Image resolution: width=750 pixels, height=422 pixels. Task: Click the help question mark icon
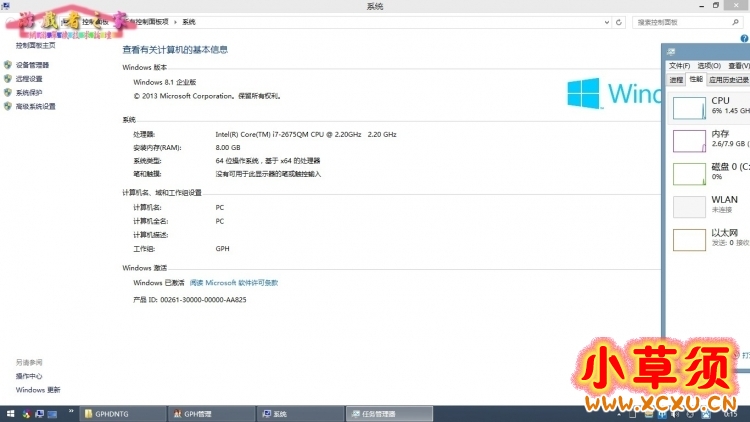point(744,38)
